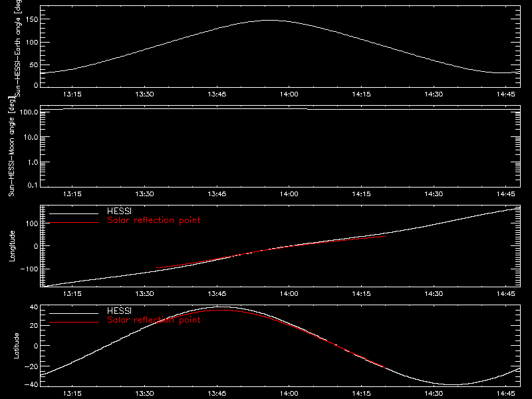Click white HESSI legend line in Latitude plot
Image resolution: width=532 pixels, height=399 pixels.
coord(74,313)
